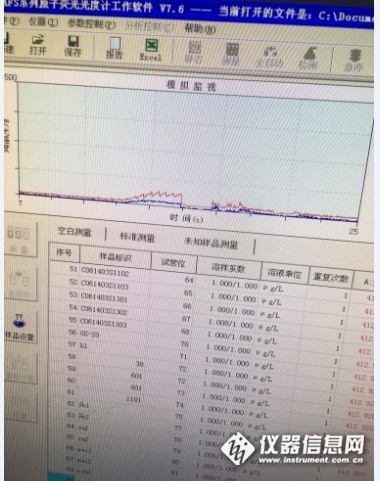Click the 样品标识 column header

115,257
